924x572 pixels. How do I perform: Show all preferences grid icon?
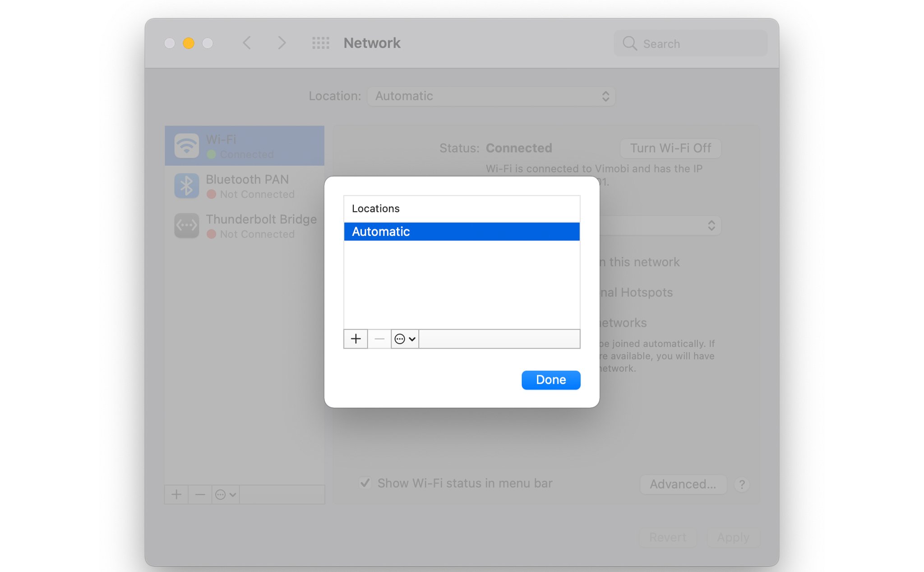point(320,43)
